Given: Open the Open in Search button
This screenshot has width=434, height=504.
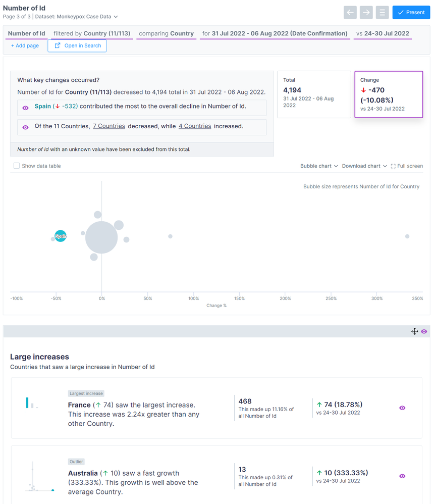Looking at the screenshot, I should point(77,46).
